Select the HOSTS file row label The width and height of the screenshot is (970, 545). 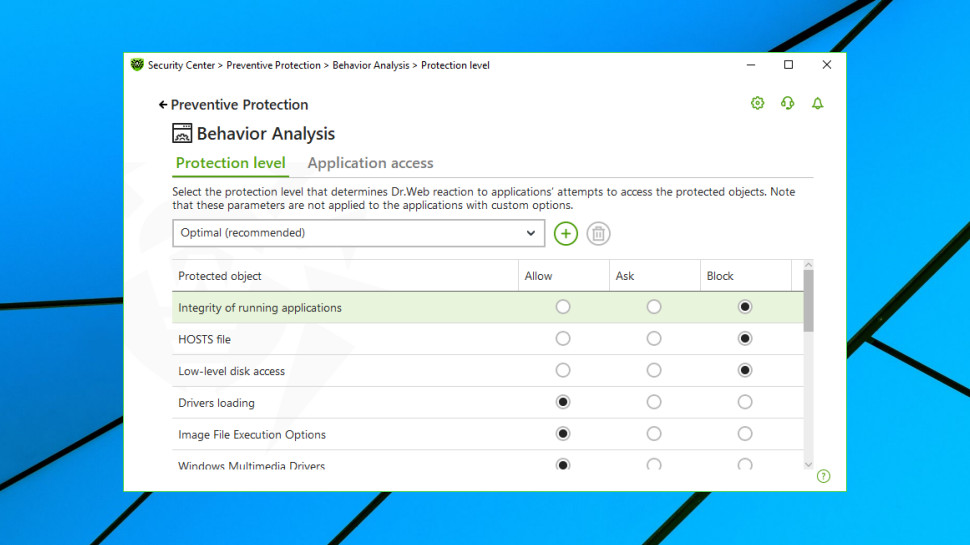pyautogui.click(x=204, y=339)
